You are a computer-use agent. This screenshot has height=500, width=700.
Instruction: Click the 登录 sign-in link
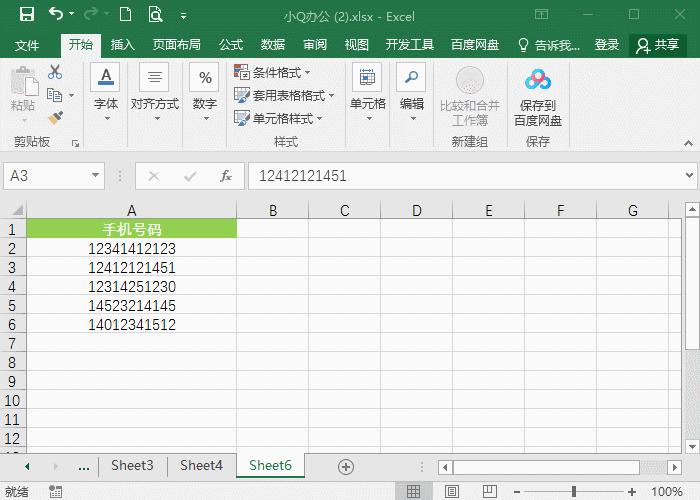click(x=606, y=45)
